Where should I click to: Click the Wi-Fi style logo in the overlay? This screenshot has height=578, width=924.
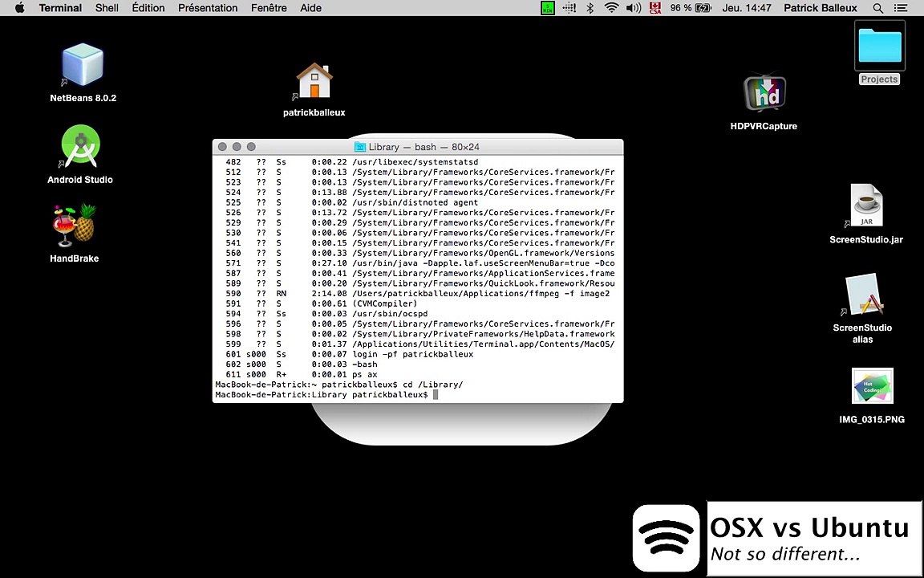[666, 538]
